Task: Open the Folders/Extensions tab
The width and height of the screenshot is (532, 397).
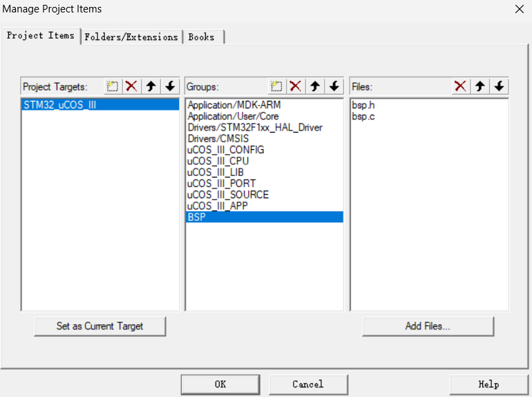Action: tap(131, 37)
